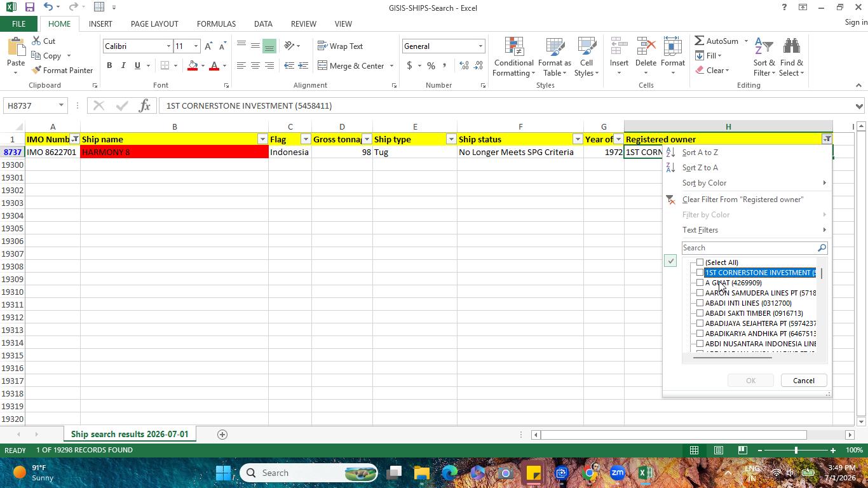Click the Cancel button in filter menu

tap(803, 381)
